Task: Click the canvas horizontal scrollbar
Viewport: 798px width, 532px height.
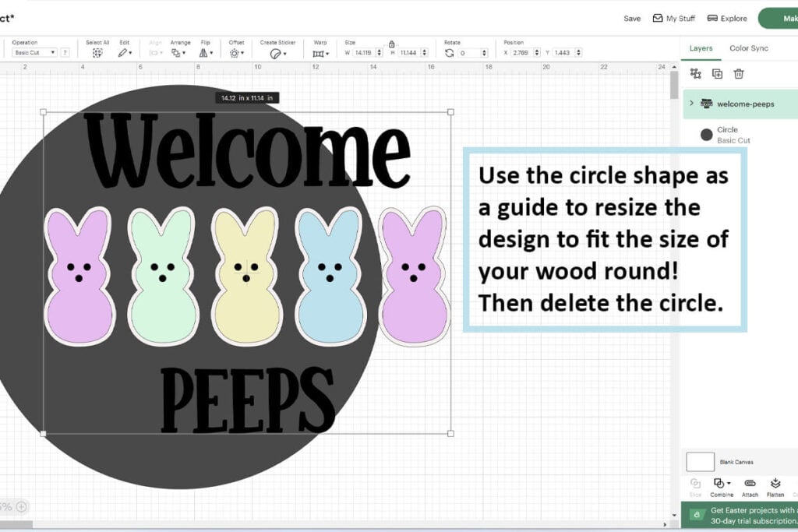Action: tap(16, 524)
